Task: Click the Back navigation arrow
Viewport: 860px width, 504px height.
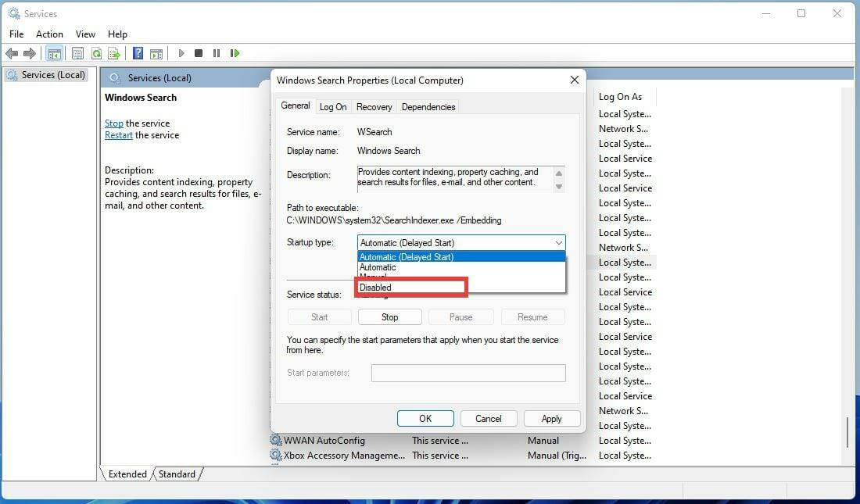Action: (x=13, y=53)
